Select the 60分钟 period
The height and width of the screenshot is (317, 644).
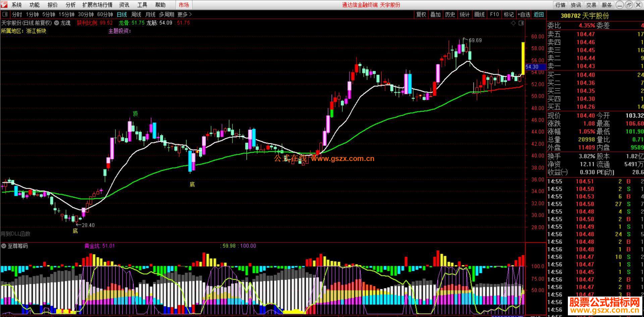[x=105, y=14]
